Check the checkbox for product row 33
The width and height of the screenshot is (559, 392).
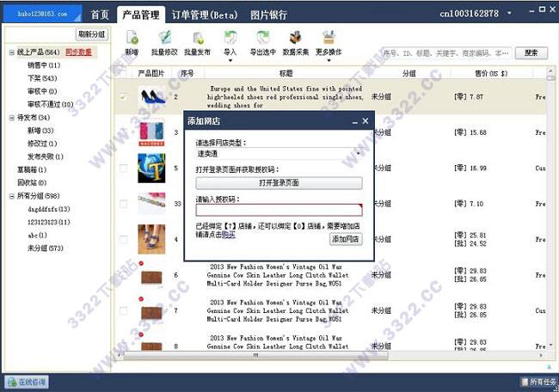point(123,204)
